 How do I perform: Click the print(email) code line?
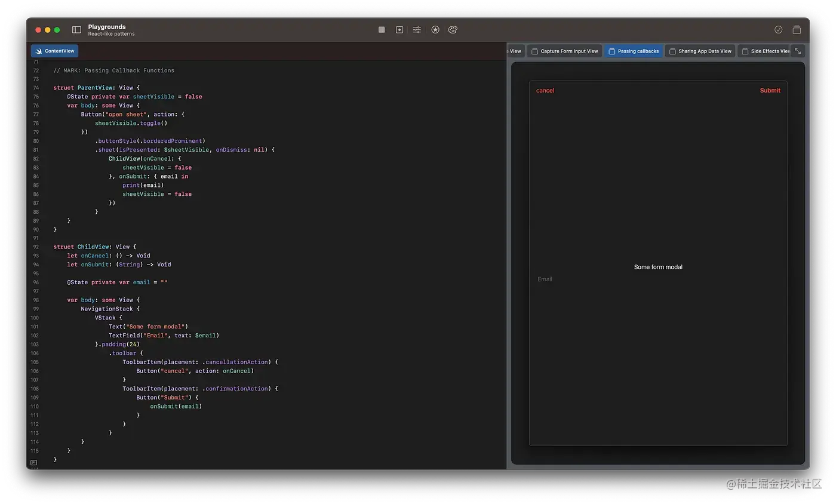coord(143,185)
